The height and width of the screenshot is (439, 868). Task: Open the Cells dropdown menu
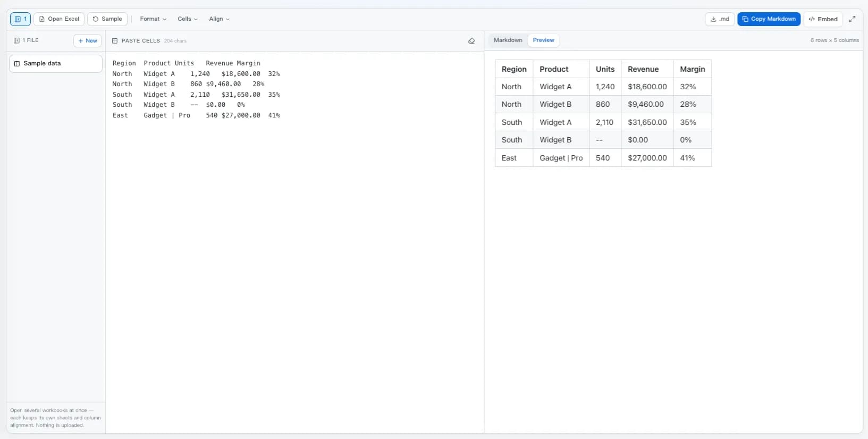[x=188, y=19]
